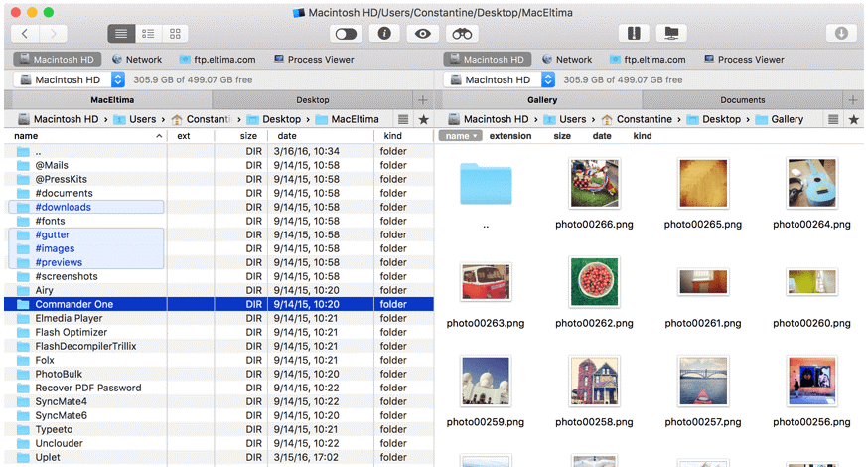Open the downloads queue arrow icon
868x467 pixels.
tap(841, 34)
